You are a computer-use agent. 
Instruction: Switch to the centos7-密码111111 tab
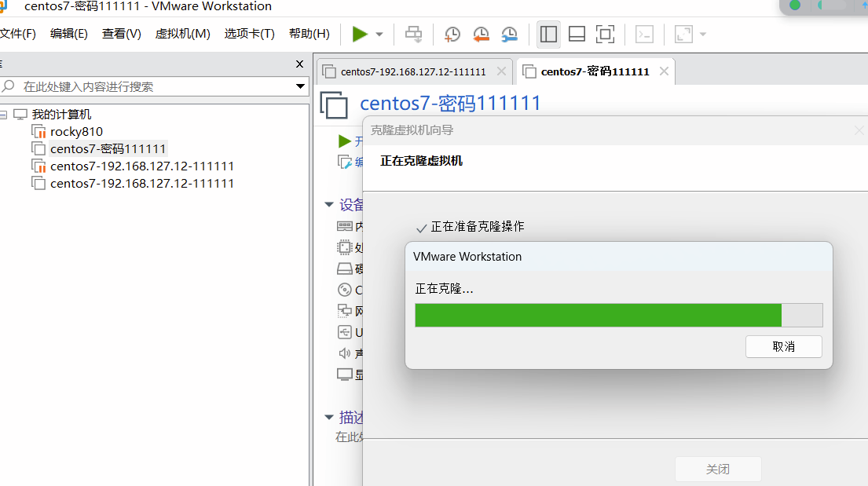point(595,71)
